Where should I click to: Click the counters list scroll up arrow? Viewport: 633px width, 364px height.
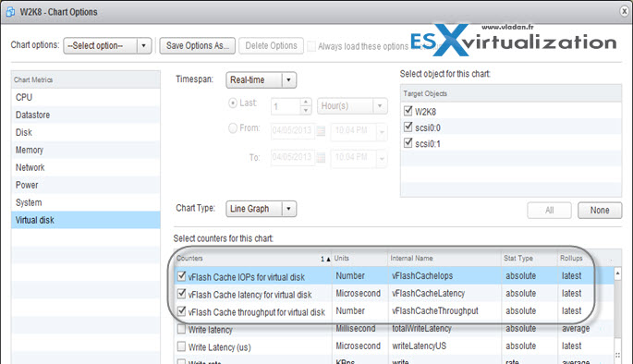pos(617,273)
